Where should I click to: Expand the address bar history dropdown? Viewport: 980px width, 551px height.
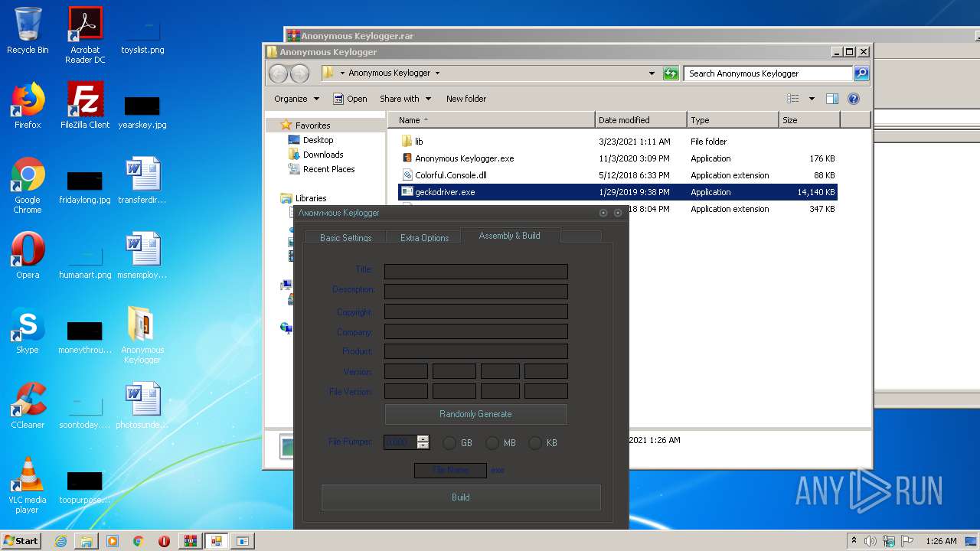pos(652,73)
